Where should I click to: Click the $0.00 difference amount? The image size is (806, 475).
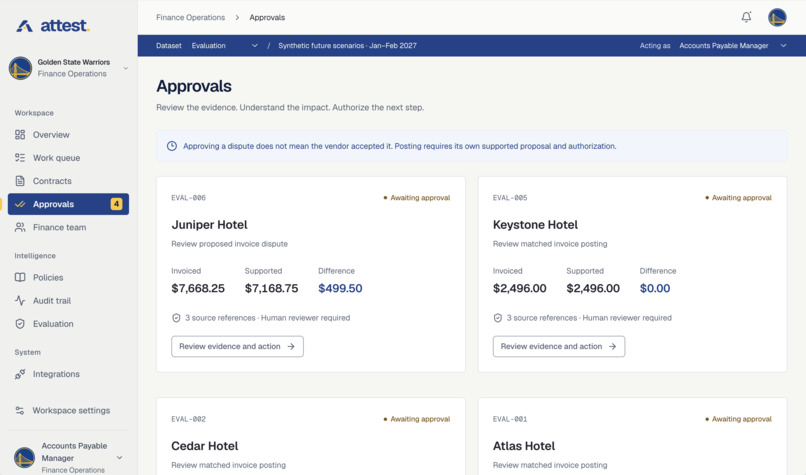655,288
